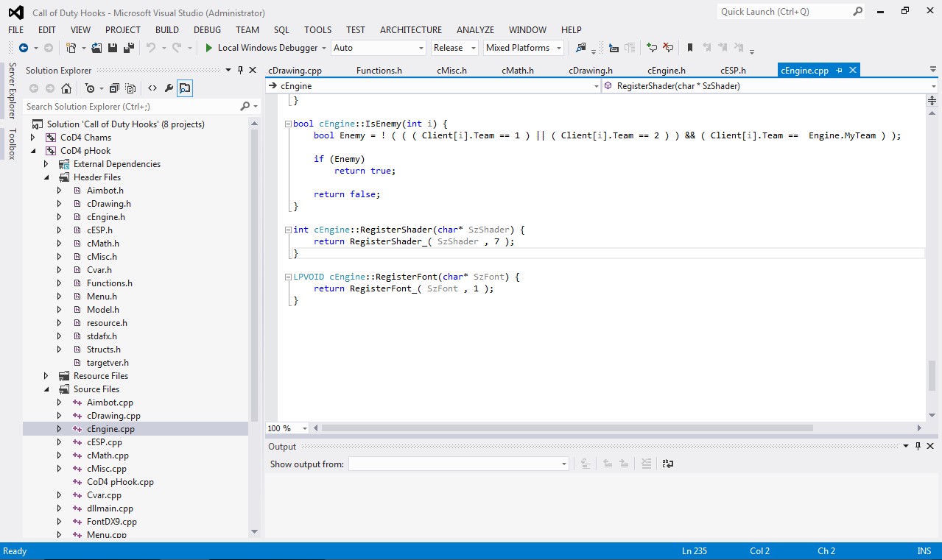The height and width of the screenshot is (560, 942).
Task: Expand the Resource Files folder
Action: point(46,376)
